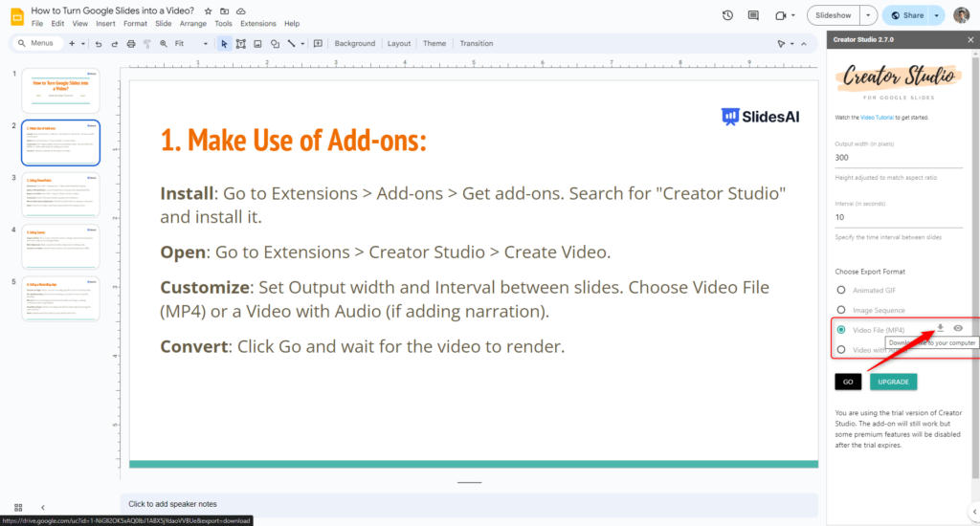Expand the Share options arrow
This screenshot has width=980, height=526.
coord(936,15)
